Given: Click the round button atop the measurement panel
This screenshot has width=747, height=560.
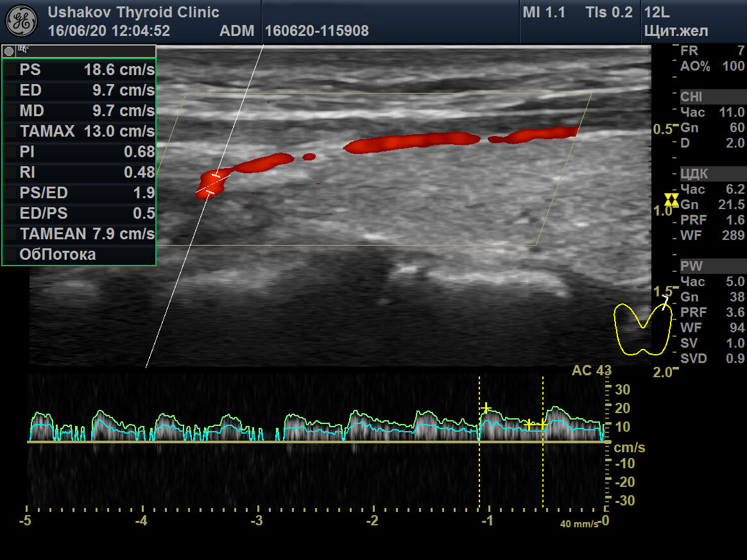Looking at the screenshot, I should [x=8, y=51].
